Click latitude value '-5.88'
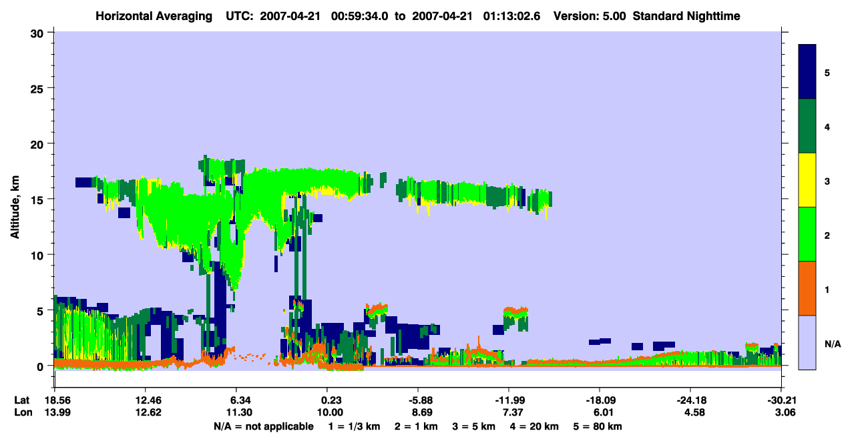 point(417,400)
